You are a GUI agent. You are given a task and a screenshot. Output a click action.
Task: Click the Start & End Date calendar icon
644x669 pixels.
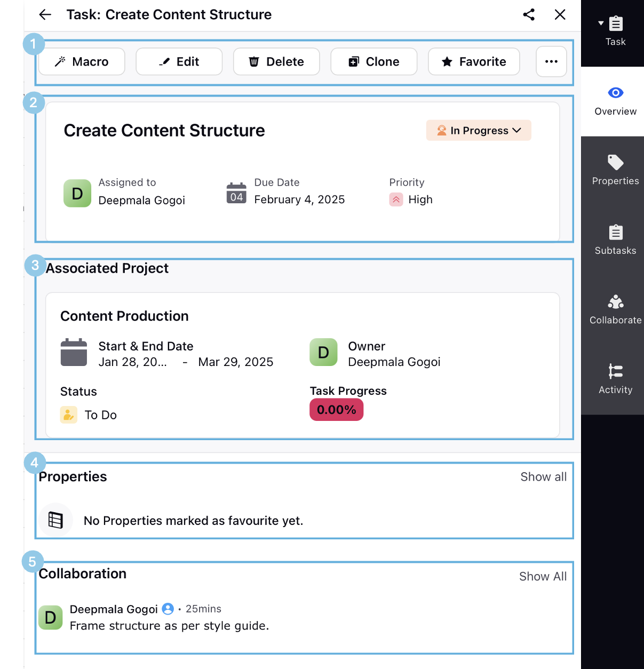(x=74, y=352)
